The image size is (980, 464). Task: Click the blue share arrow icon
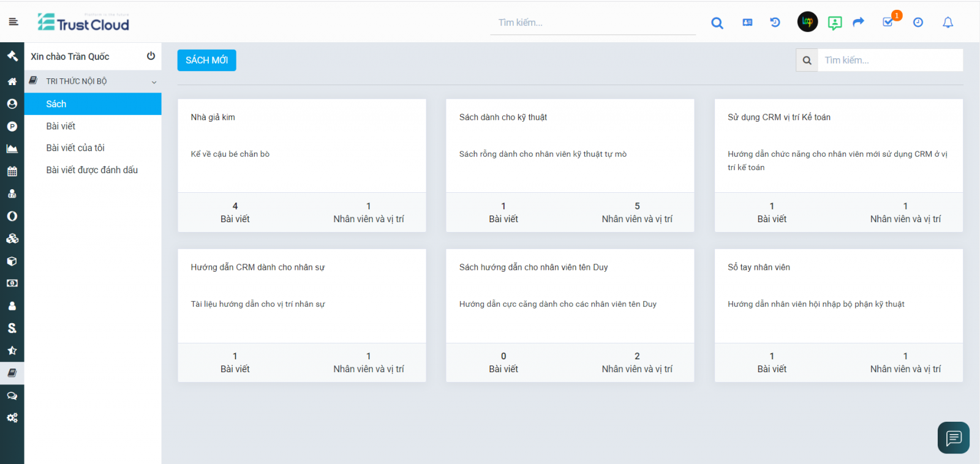click(858, 23)
